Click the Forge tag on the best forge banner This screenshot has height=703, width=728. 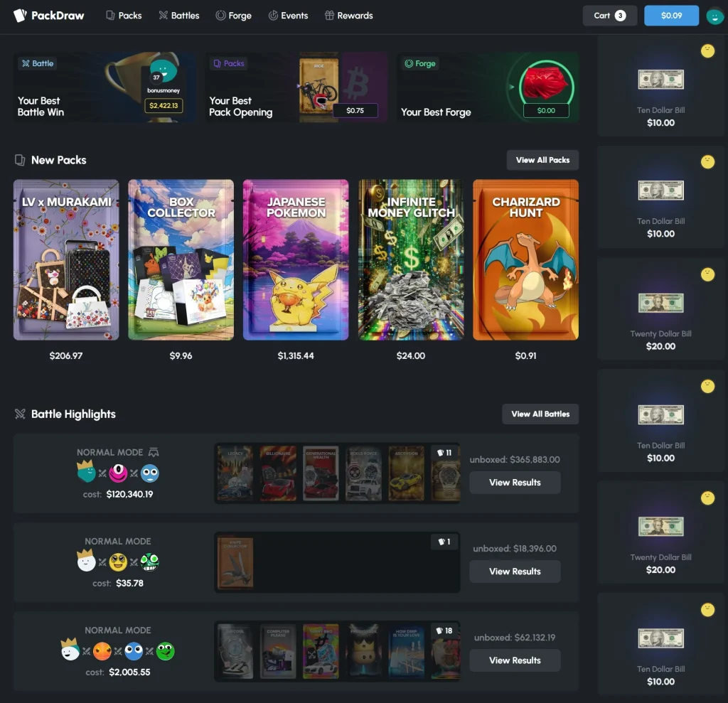[x=420, y=63]
